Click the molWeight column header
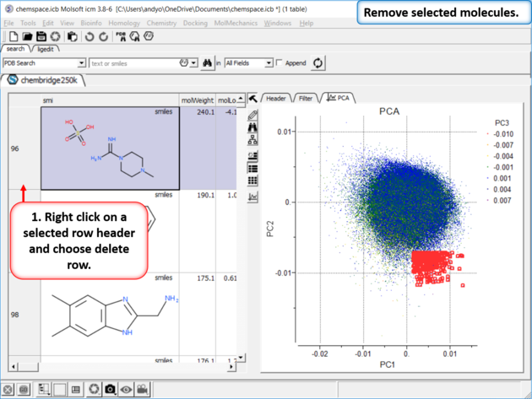 (x=205, y=100)
